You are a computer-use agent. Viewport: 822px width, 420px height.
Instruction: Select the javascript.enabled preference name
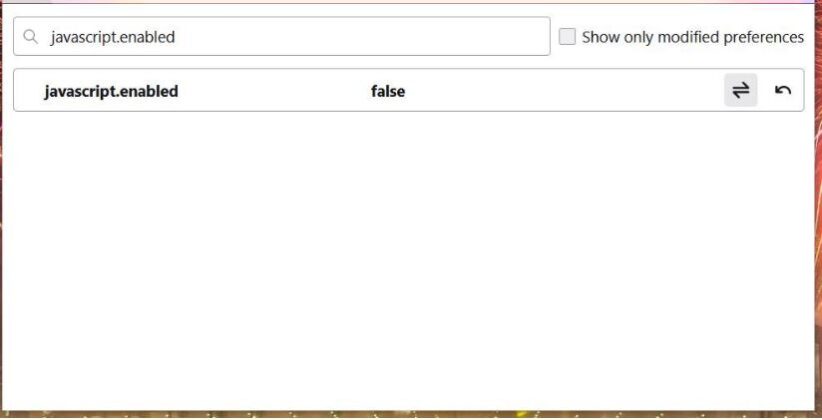111,91
